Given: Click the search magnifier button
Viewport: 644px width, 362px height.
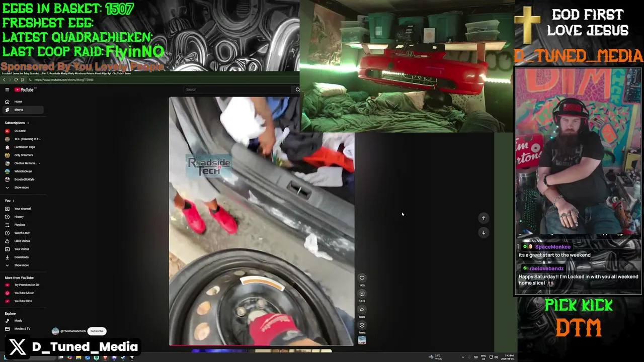Looking at the screenshot, I should click(297, 89).
